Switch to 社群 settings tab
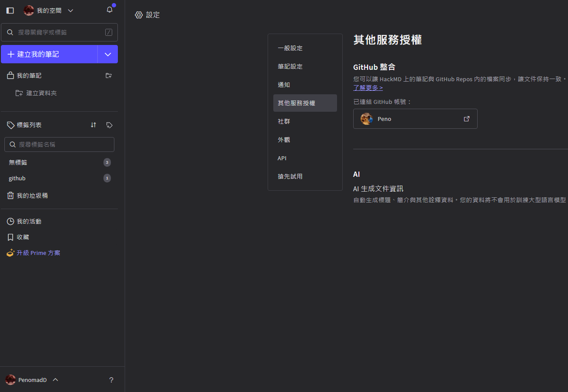Screen dimensions: 568x392 tap(305, 121)
